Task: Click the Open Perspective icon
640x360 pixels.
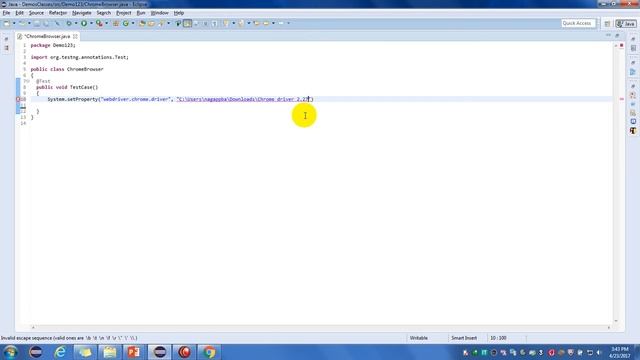Action: 607,24
